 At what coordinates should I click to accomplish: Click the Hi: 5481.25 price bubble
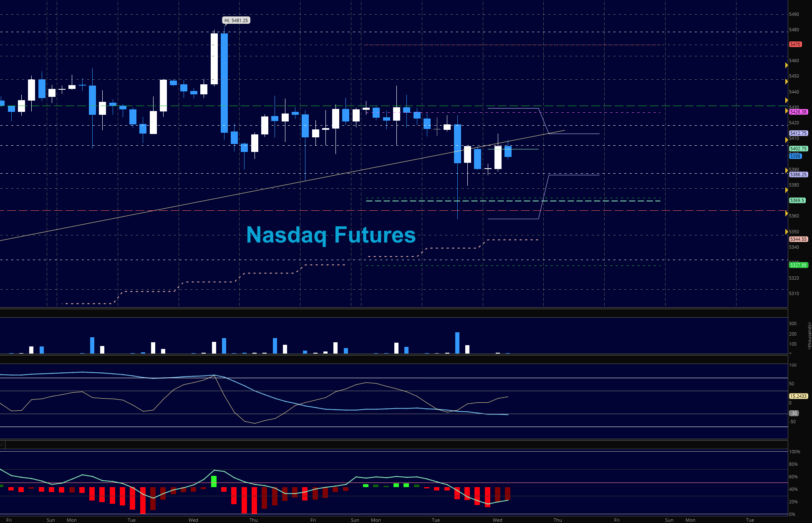tap(236, 20)
